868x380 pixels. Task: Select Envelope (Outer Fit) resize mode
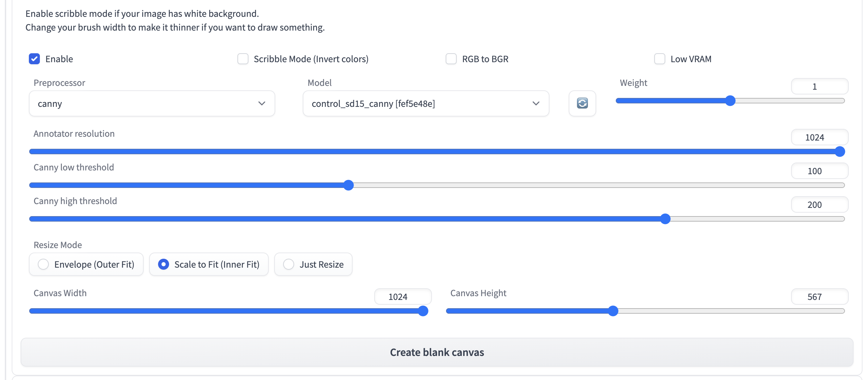pyautogui.click(x=43, y=264)
